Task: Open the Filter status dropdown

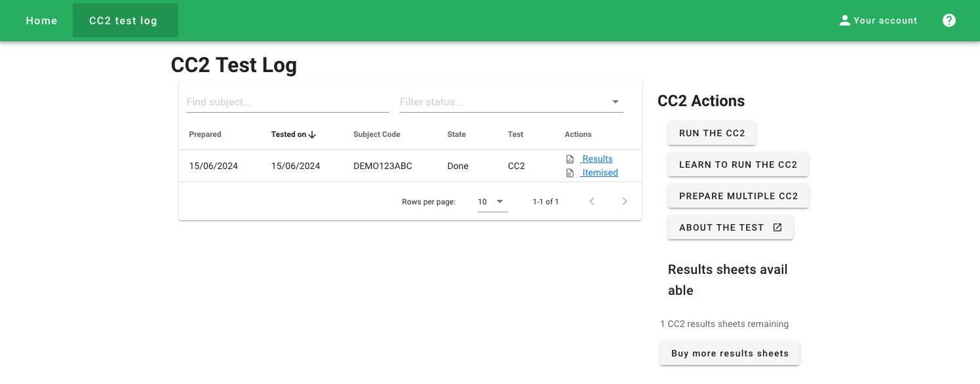Action: click(x=615, y=102)
